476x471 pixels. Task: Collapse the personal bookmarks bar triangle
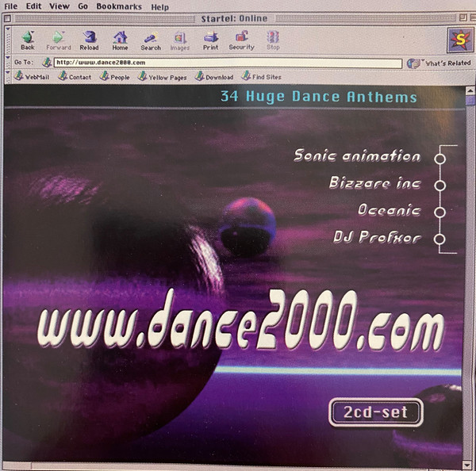click(8, 72)
